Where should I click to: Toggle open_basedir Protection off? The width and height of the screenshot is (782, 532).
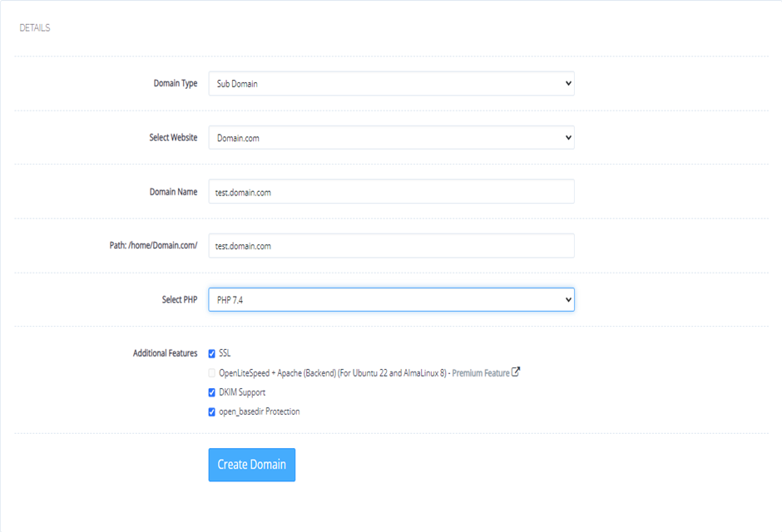pos(211,411)
